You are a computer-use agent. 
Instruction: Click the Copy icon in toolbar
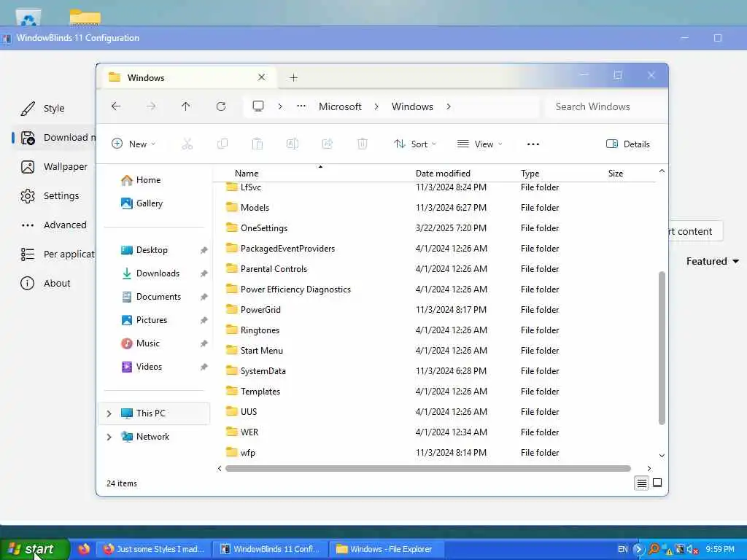pyautogui.click(x=222, y=144)
